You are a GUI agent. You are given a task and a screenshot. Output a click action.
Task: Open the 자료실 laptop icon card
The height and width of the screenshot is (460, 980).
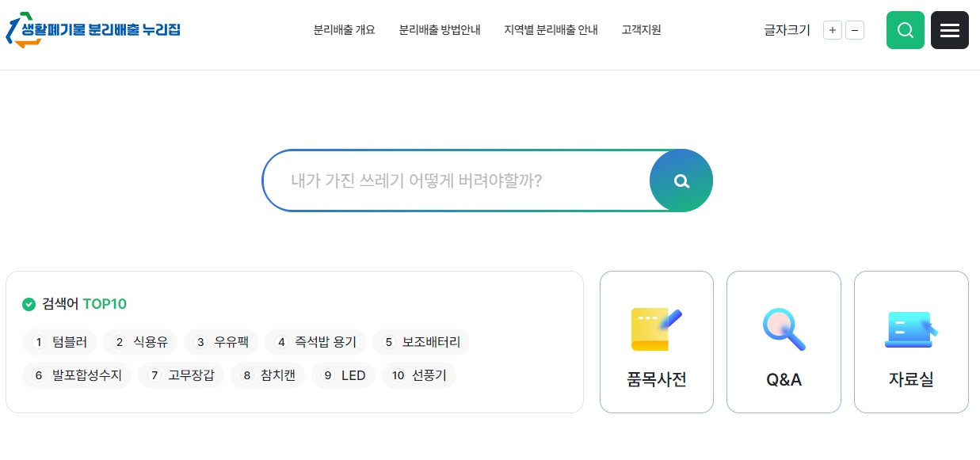911,342
